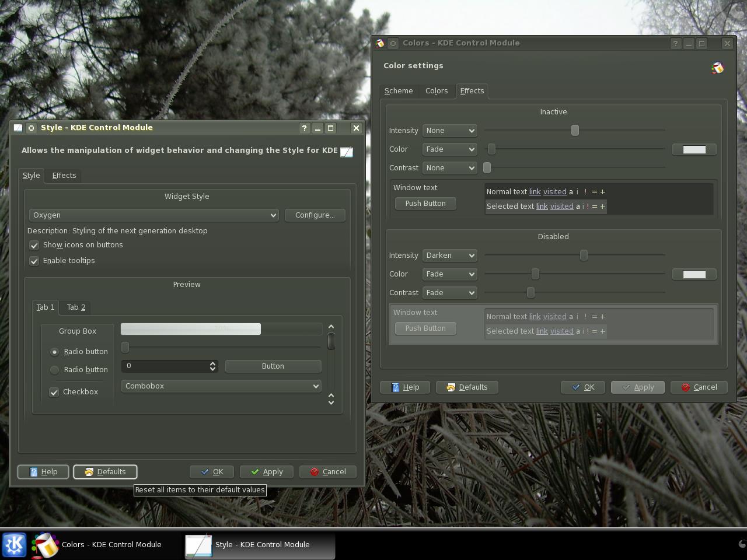Select the Style tab
747x560 pixels.
pos(32,176)
